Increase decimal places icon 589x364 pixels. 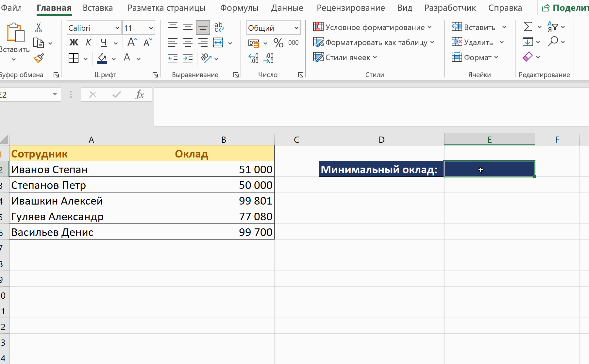click(x=254, y=58)
